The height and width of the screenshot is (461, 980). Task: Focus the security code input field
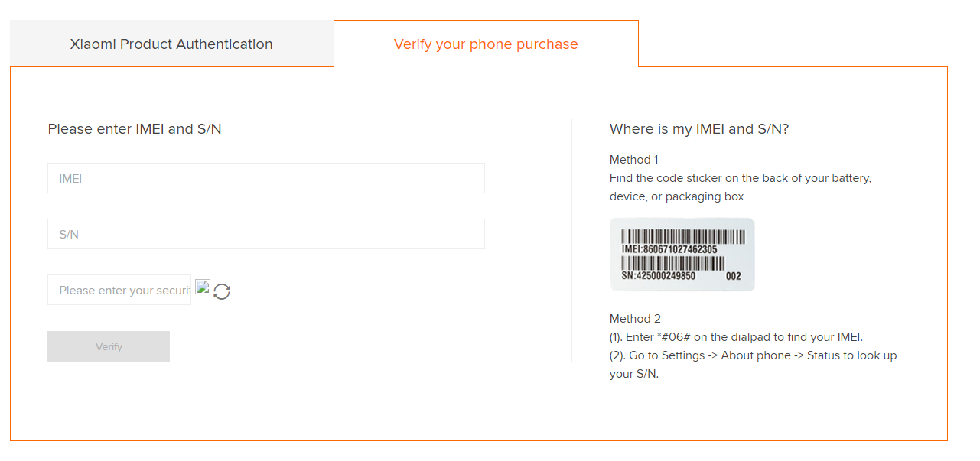(119, 291)
